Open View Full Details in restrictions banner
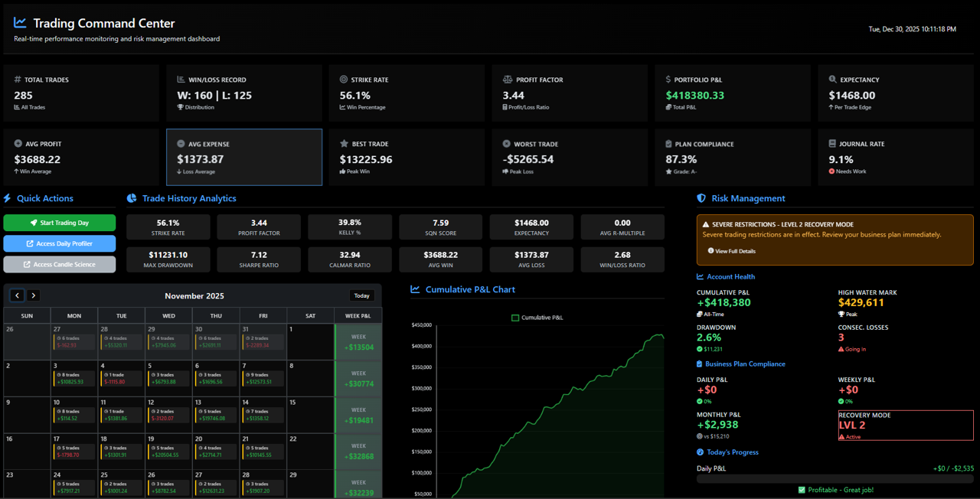This screenshot has width=980, height=499. (731, 251)
